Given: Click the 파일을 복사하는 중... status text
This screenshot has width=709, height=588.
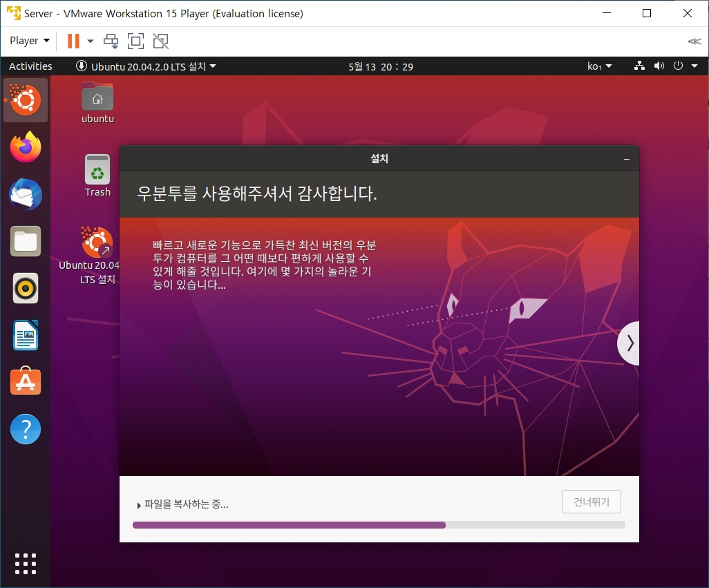Looking at the screenshot, I should (187, 504).
